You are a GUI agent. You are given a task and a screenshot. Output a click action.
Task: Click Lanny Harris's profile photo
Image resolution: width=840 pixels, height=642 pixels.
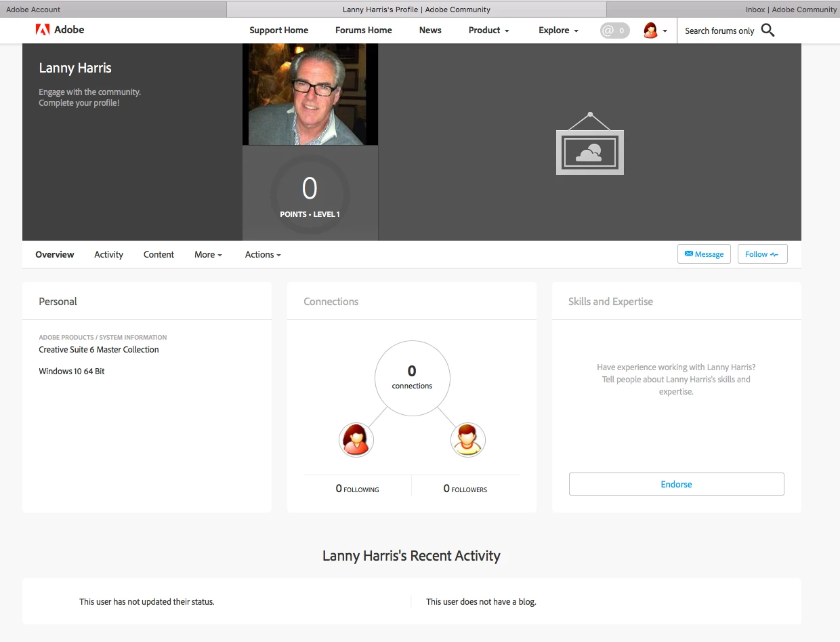click(310, 94)
